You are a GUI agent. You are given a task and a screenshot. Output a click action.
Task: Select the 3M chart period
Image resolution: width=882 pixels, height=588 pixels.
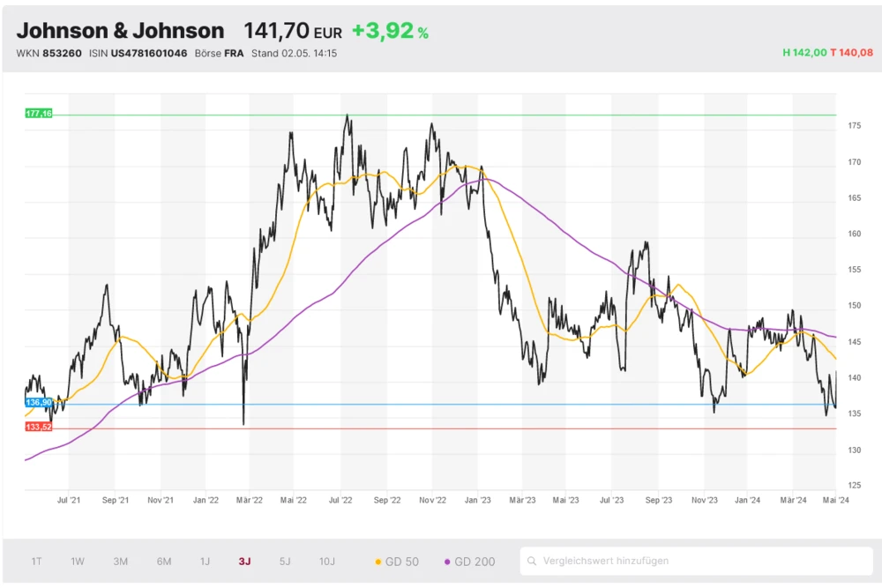point(120,561)
